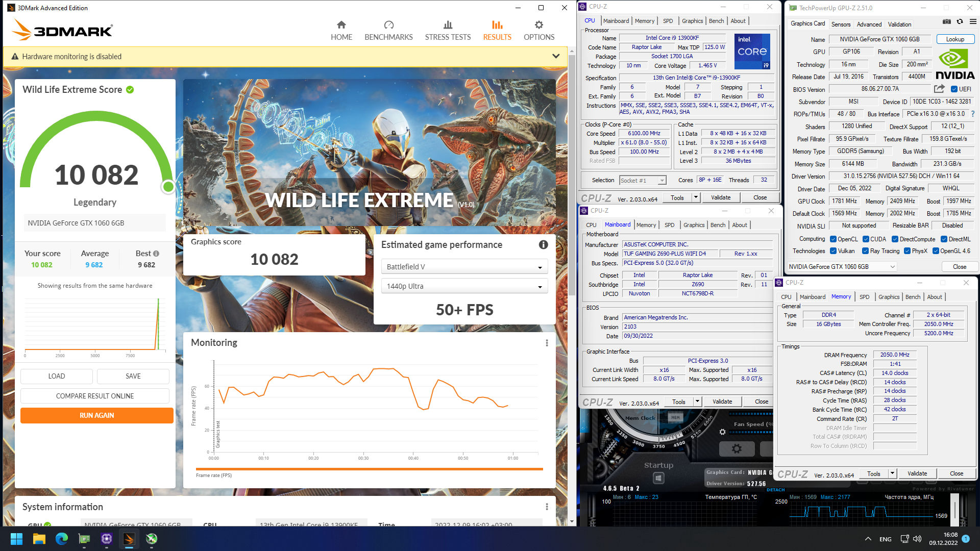Click the 3DMark vertical scrollbar down arrow
The height and width of the screenshot is (551, 980).
tap(572, 521)
